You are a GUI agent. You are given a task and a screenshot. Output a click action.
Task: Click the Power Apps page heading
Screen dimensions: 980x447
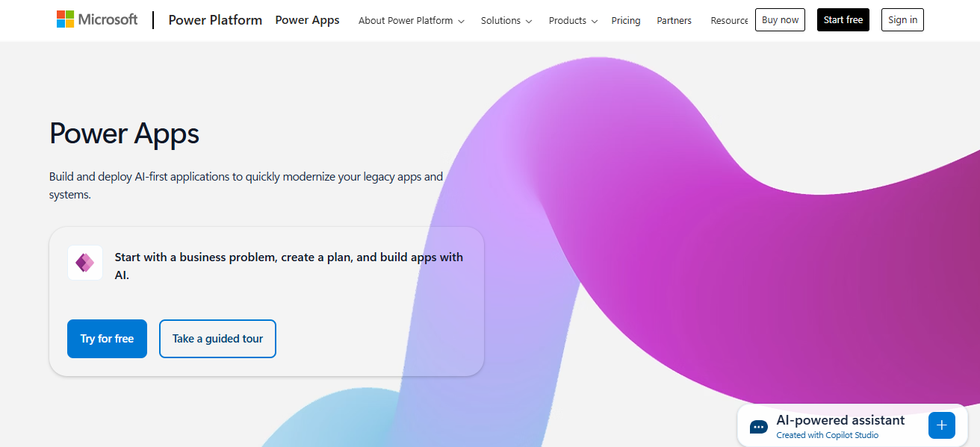(124, 134)
